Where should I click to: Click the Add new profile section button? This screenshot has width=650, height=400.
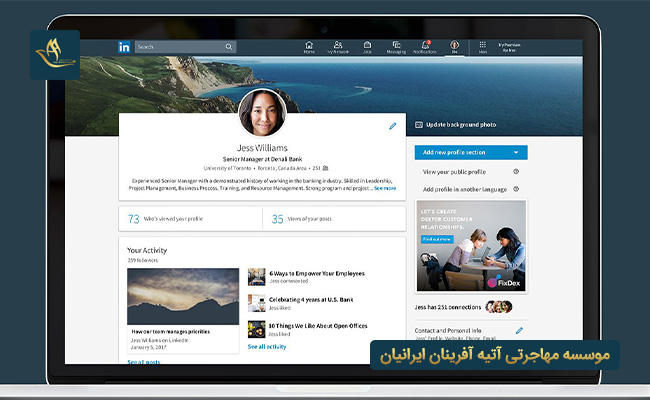(x=471, y=153)
